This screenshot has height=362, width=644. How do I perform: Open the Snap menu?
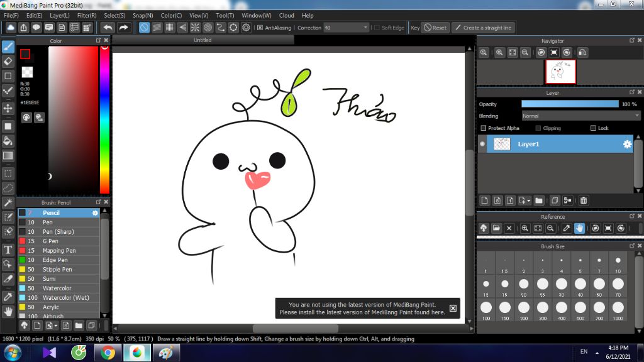pos(143,16)
